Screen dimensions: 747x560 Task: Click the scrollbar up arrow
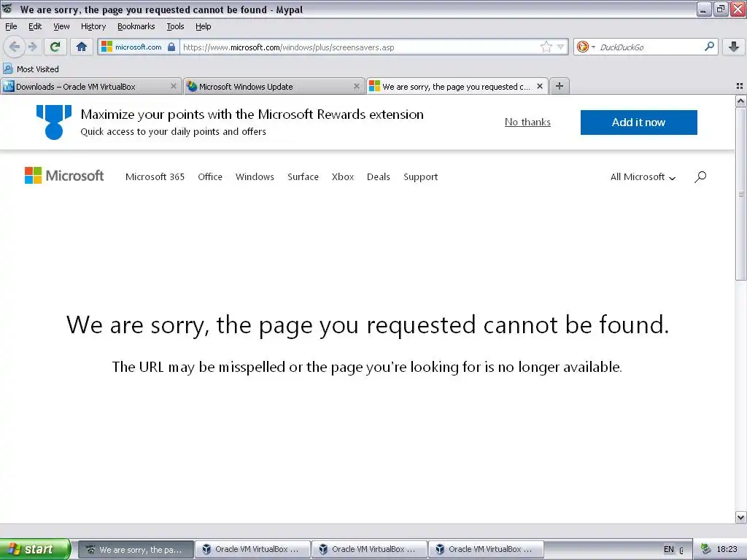coord(740,101)
